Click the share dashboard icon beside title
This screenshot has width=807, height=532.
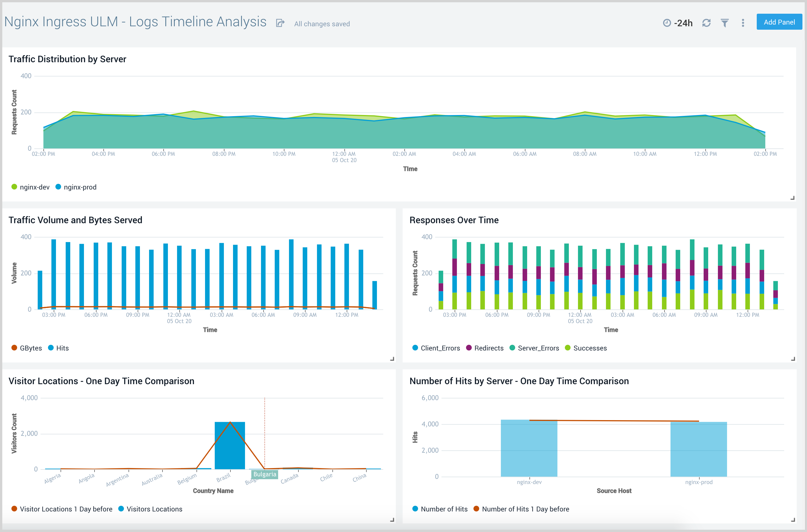pyautogui.click(x=280, y=23)
